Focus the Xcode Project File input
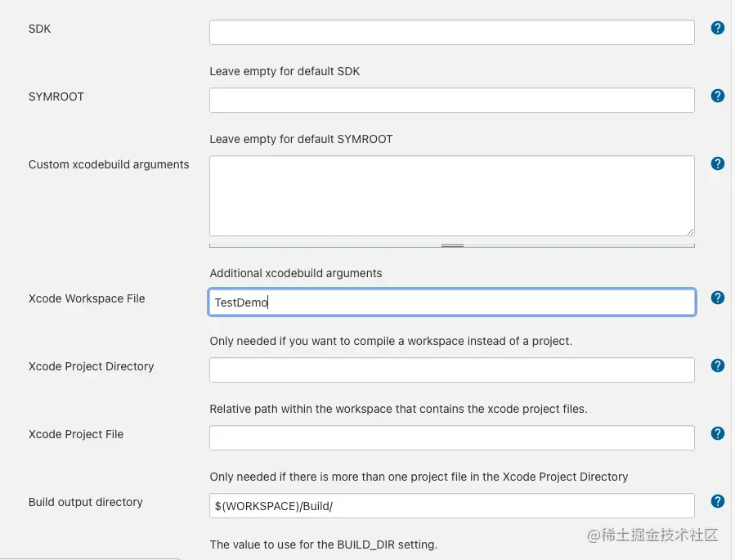The width and height of the screenshot is (735, 560). point(451,438)
